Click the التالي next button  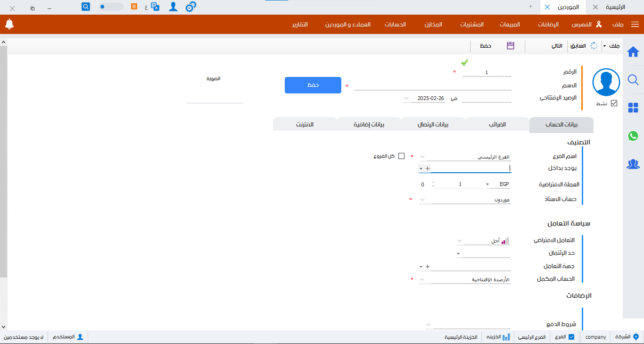[557, 46]
